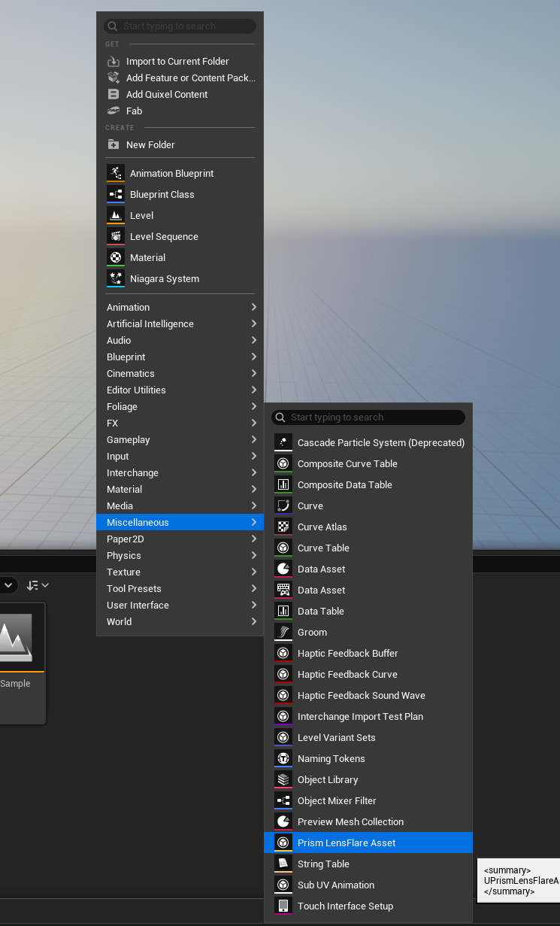The width and height of the screenshot is (560, 926).
Task: Select Prism LensFlare Asset from the submenu
Action: pyautogui.click(x=347, y=843)
